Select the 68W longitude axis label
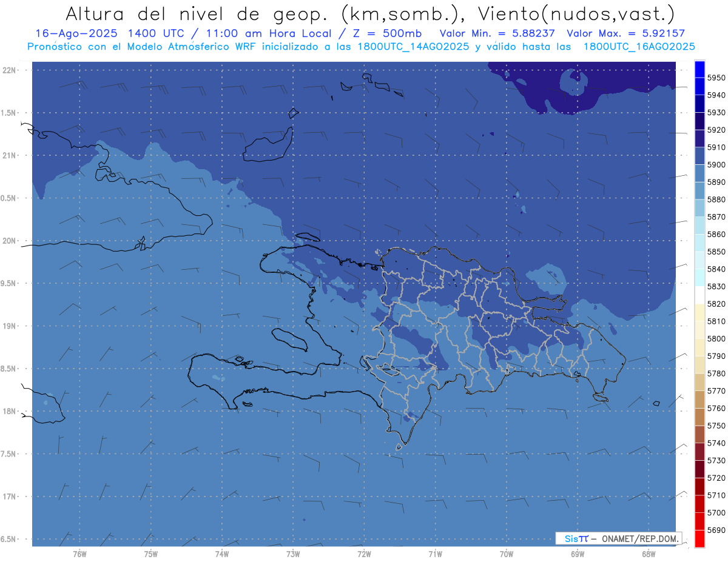The image size is (728, 562). (648, 553)
